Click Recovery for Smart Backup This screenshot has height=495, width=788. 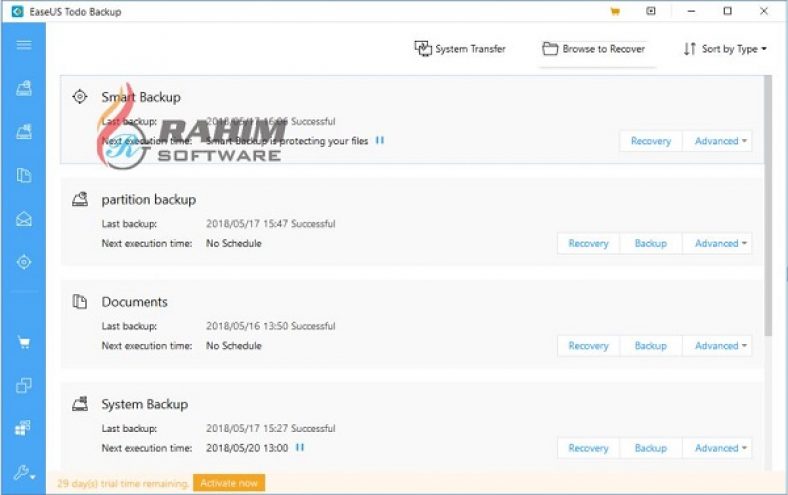[651, 141]
